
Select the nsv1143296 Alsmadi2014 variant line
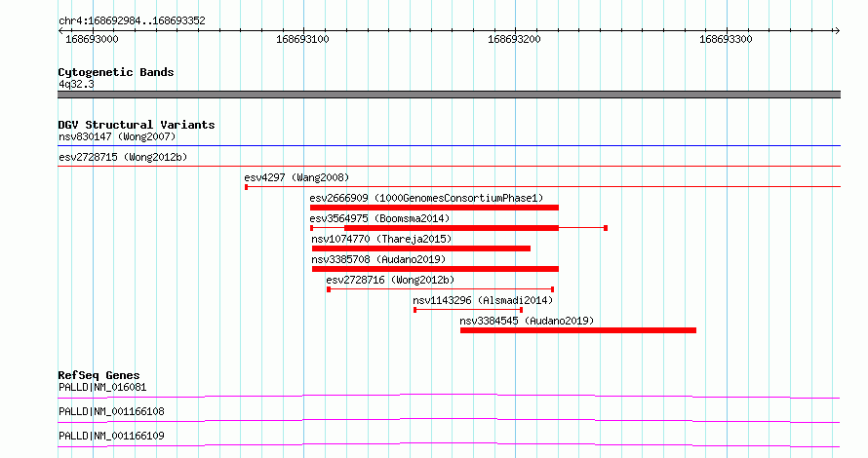pyautogui.click(x=468, y=310)
